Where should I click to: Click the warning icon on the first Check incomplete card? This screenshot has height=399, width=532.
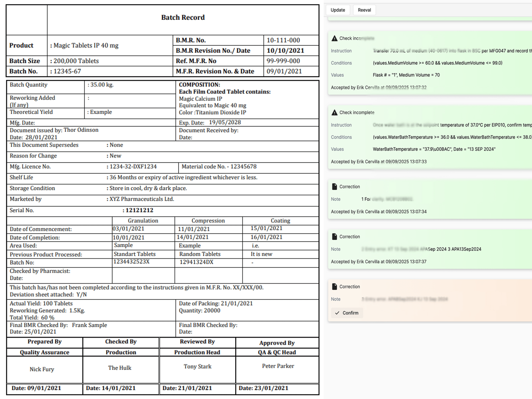tap(334, 38)
